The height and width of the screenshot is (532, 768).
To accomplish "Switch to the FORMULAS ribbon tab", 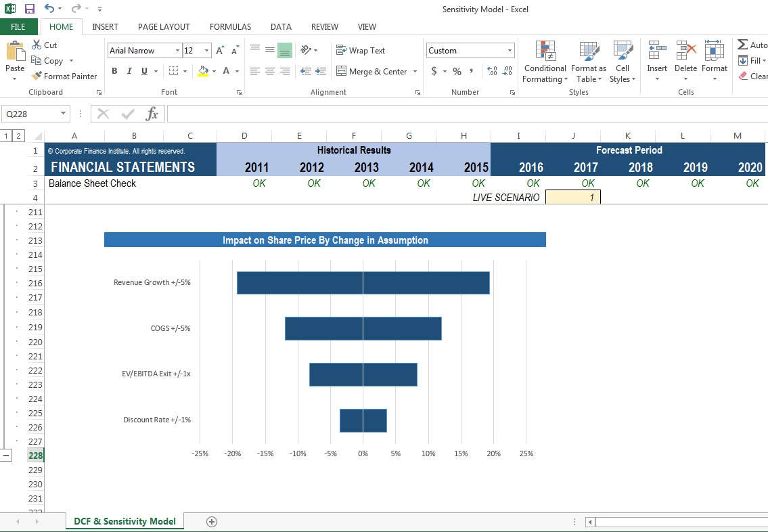I will pos(230,27).
